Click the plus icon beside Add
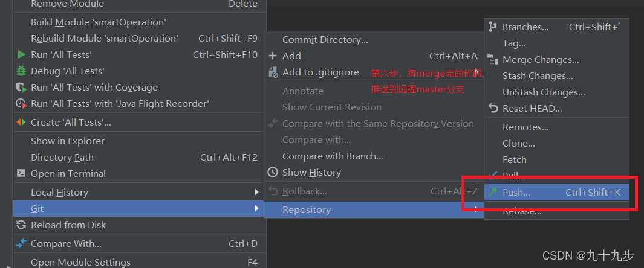The height and width of the screenshot is (268, 644). click(273, 56)
